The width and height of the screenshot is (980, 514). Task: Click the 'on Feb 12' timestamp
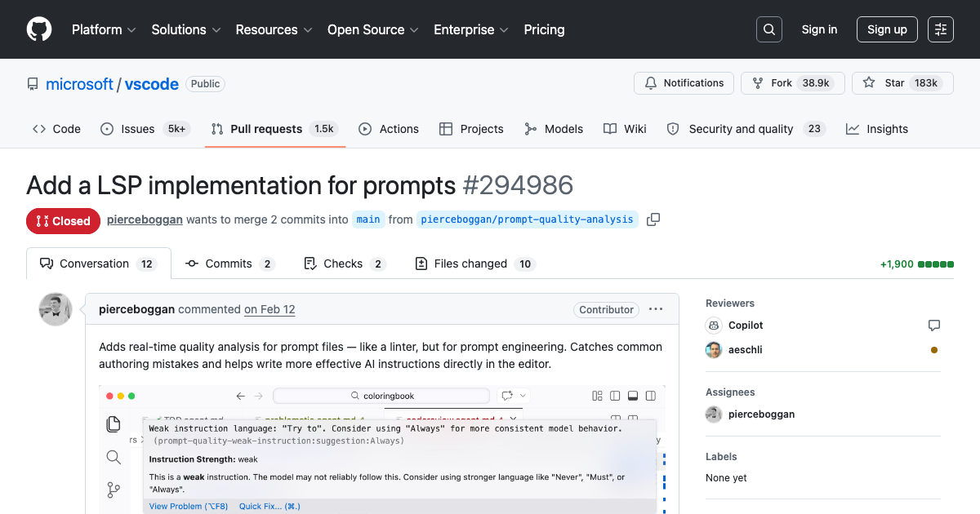click(269, 309)
